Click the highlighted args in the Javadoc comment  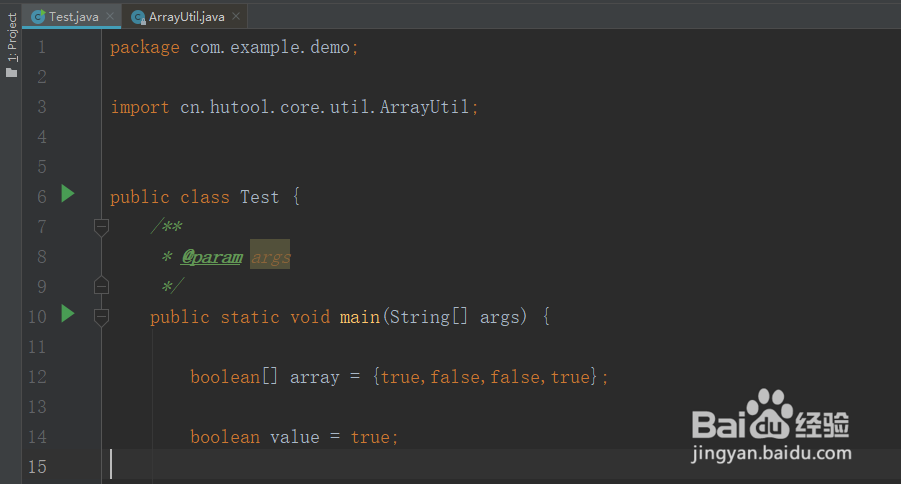270,257
